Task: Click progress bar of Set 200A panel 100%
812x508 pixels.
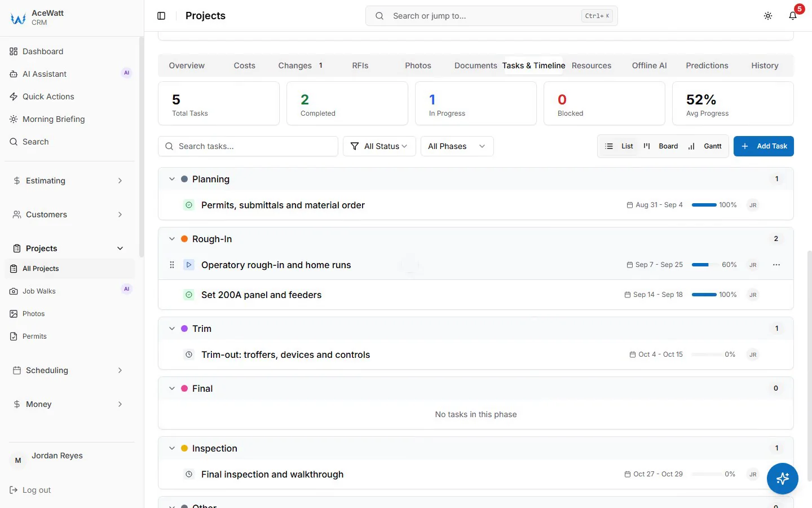Action: [704, 295]
